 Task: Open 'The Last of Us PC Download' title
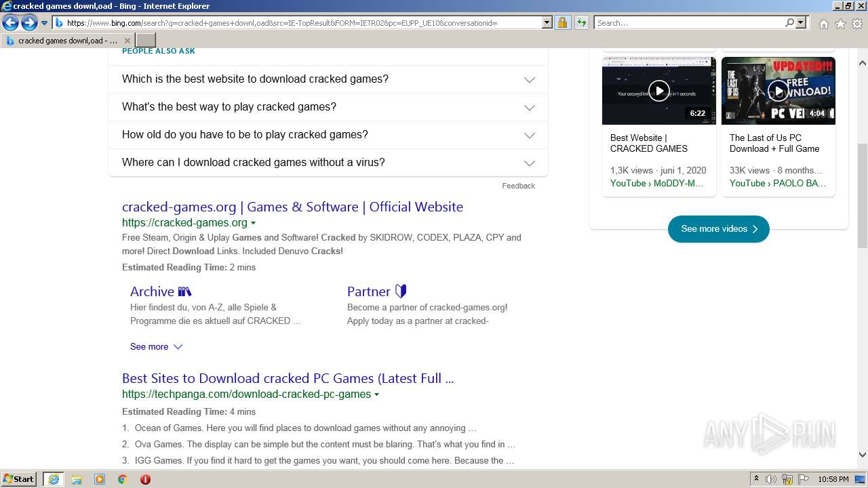(x=774, y=143)
